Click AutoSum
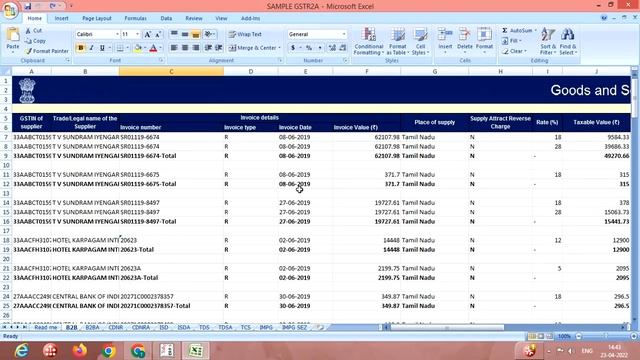Viewport: 640px width, 360px height. click(518, 31)
